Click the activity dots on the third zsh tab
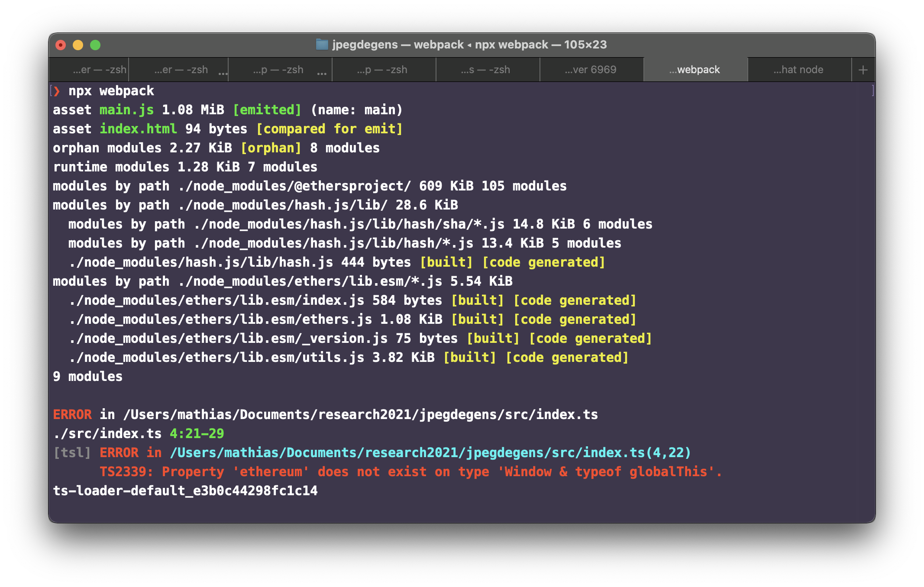The height and width of the screenshot is (587, 924). point(321,73)
